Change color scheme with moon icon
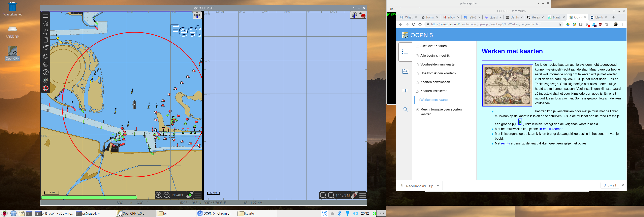Image resolution: width=644 pixels, height=217 pixels. tap(45, 56)
